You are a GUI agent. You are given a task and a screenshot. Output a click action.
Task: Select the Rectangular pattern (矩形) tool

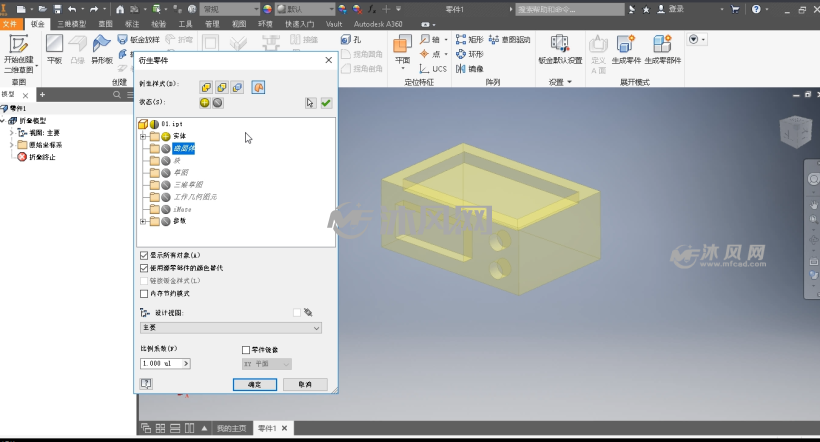(470, 39)
